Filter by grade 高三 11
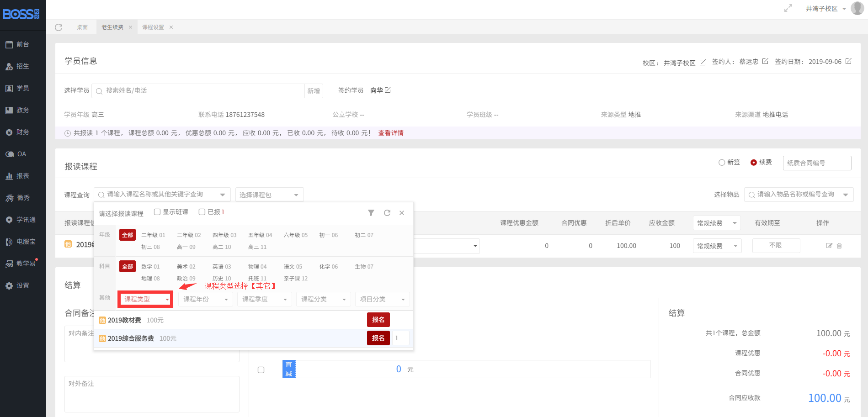868x417 pixels. point(257,247)
